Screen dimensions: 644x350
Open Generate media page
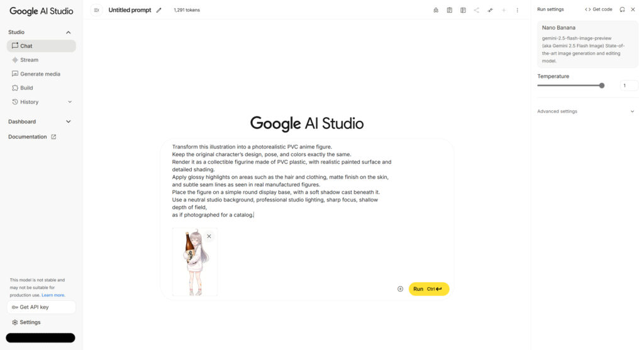tap(41, 74)
